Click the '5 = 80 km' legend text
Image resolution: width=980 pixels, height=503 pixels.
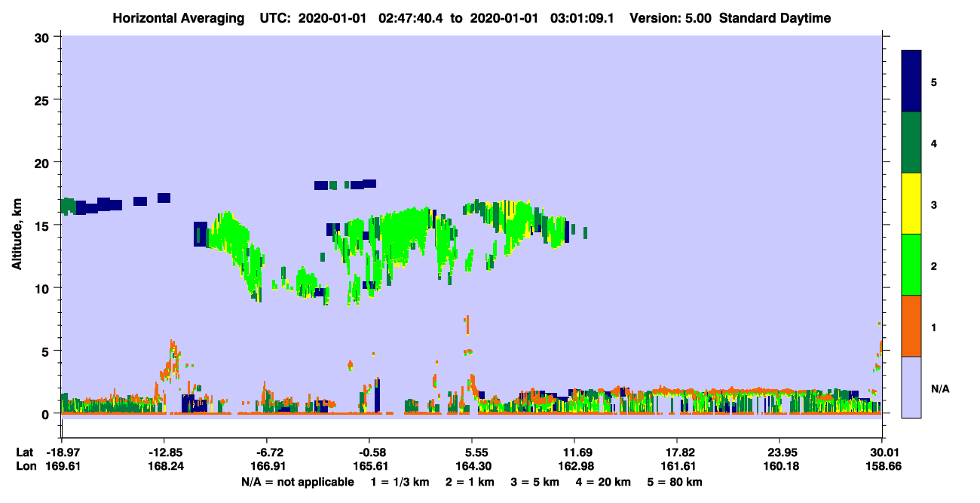click(675, 482)
